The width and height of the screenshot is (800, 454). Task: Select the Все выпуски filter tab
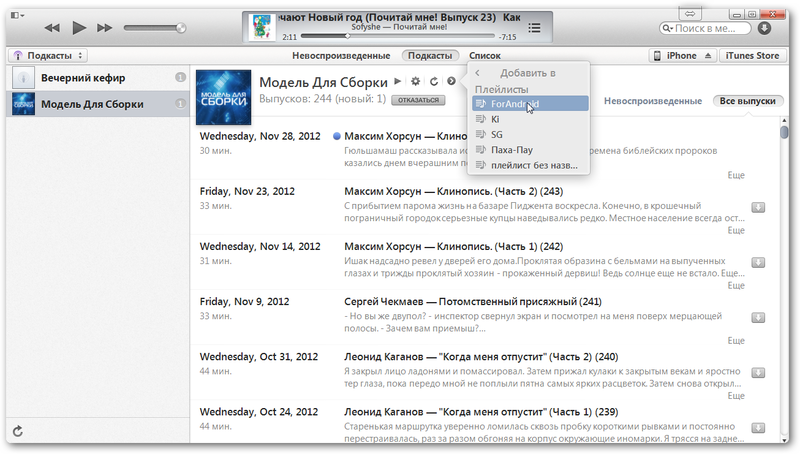point(747,101)
